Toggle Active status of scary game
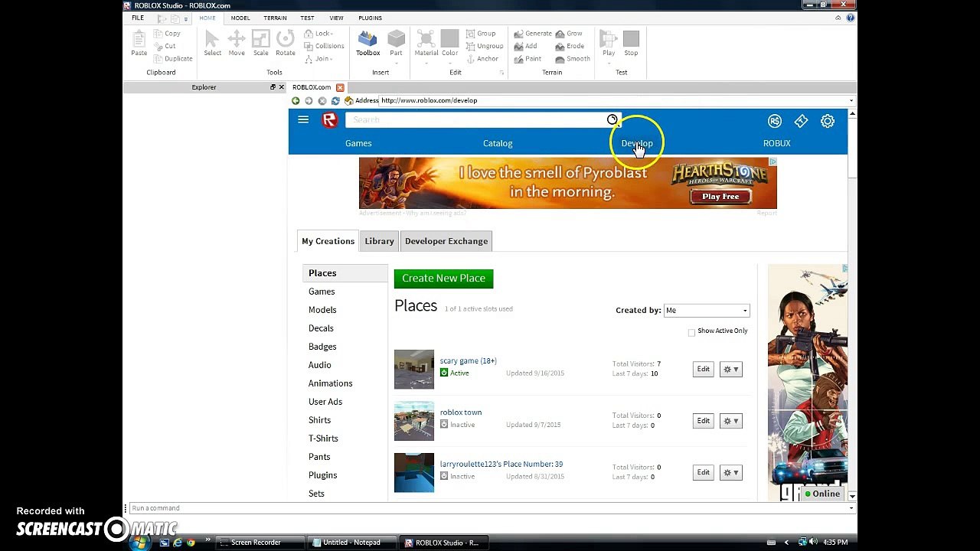980x551 pixels. click(x=444, y=373)
